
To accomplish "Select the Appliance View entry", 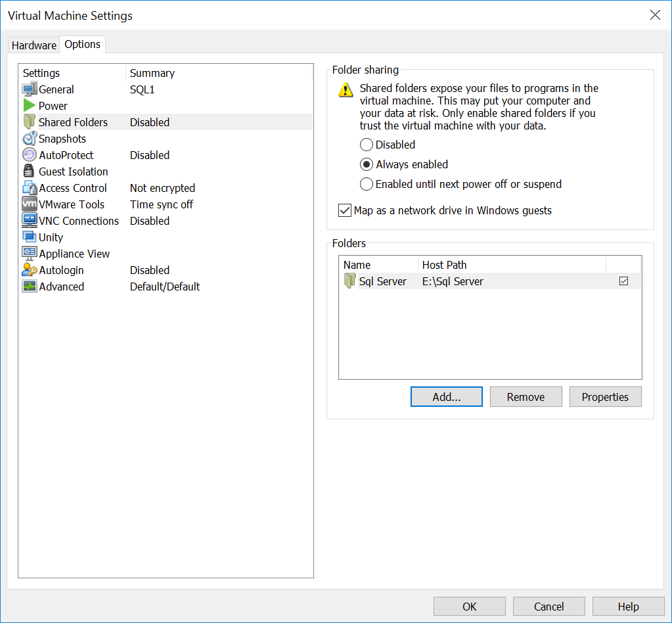I will tap(167, 254).
